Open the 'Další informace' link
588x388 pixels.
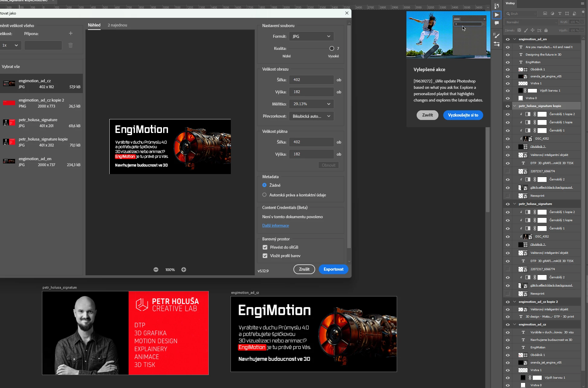click(275, 226)
